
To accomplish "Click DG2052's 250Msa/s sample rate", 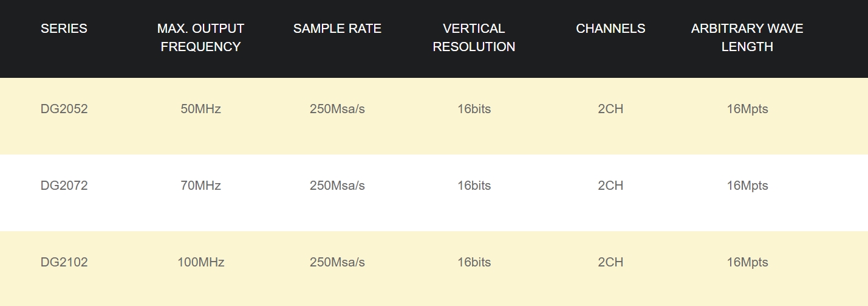I will (337, 110).
